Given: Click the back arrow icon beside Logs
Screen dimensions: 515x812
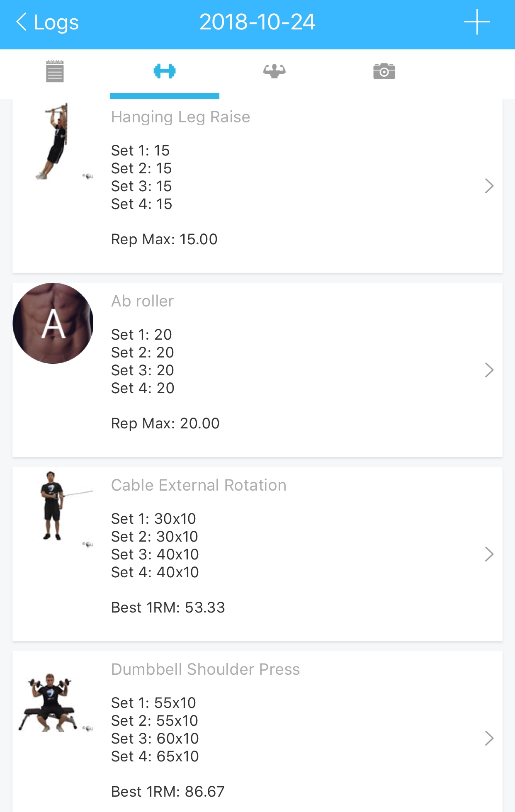Looking at the screenshot, I should (x=22, y=22).
